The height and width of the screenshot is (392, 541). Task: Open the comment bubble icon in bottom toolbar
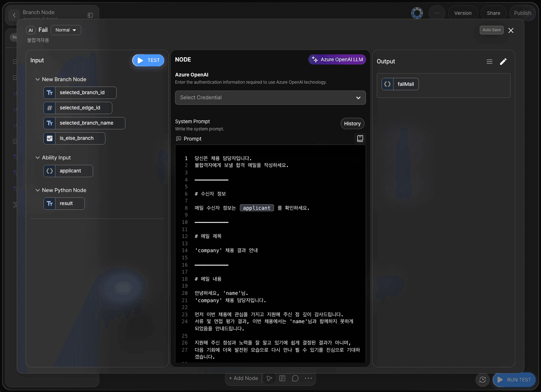pos(295,378)
